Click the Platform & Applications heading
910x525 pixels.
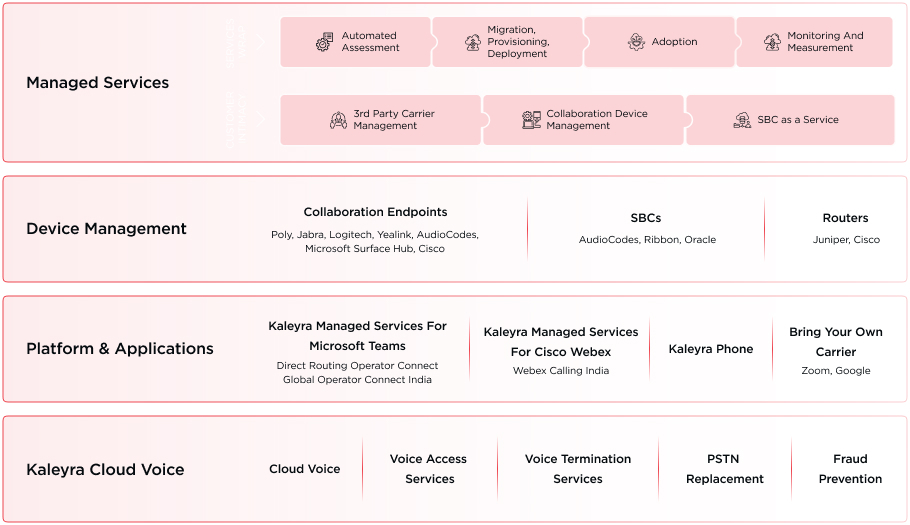pos(120,349)
